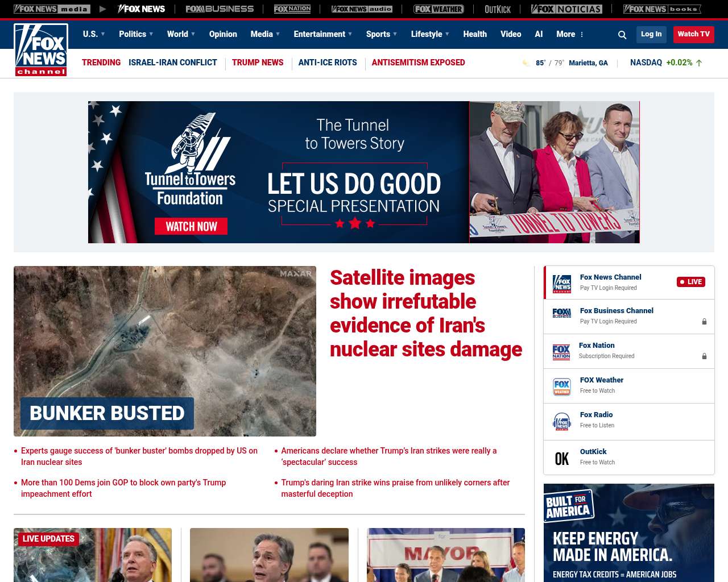
Task: Click the Fox News Media logo
Action: pos(52,9)
